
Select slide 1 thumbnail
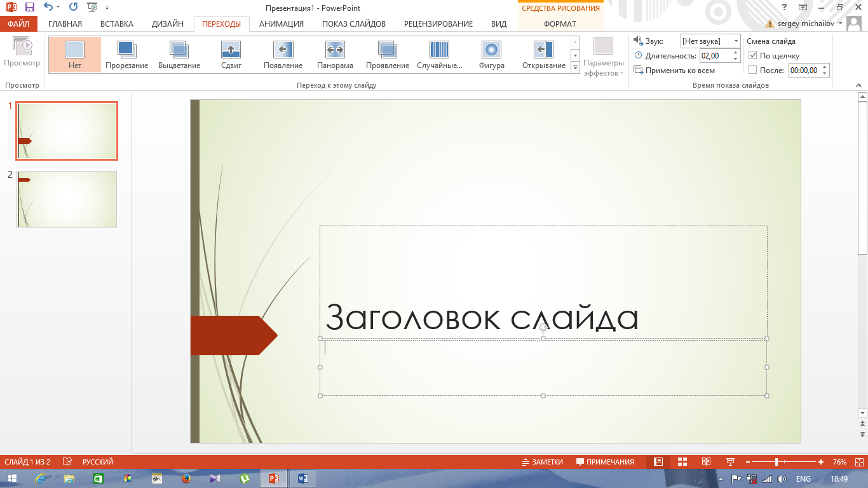pyautogui.click(x=67, y=131)
